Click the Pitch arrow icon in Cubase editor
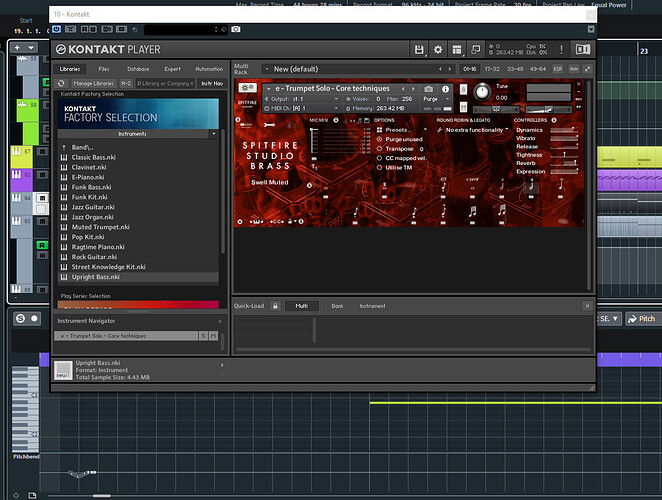The width and height of the screenshot is (662, 500). (632, 319)
